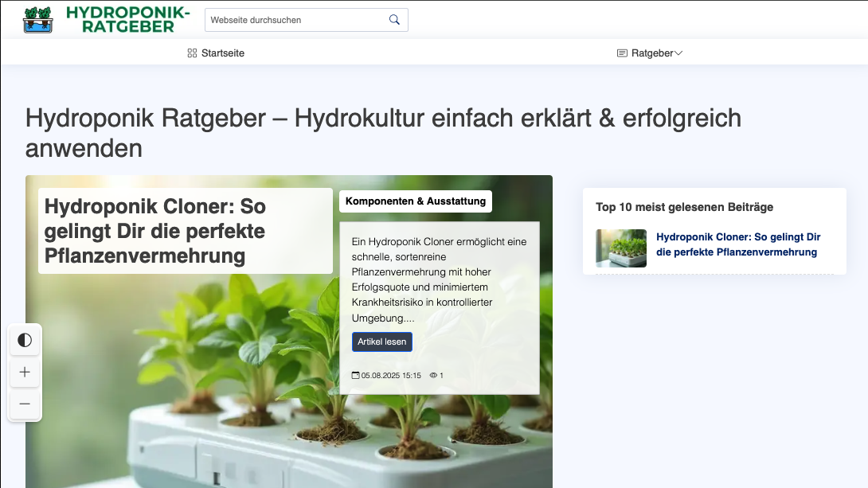Click the Hydroponik-Ratgeber plant logo image
The height and width of the screenshot is (488, 868).
[37, 20]
